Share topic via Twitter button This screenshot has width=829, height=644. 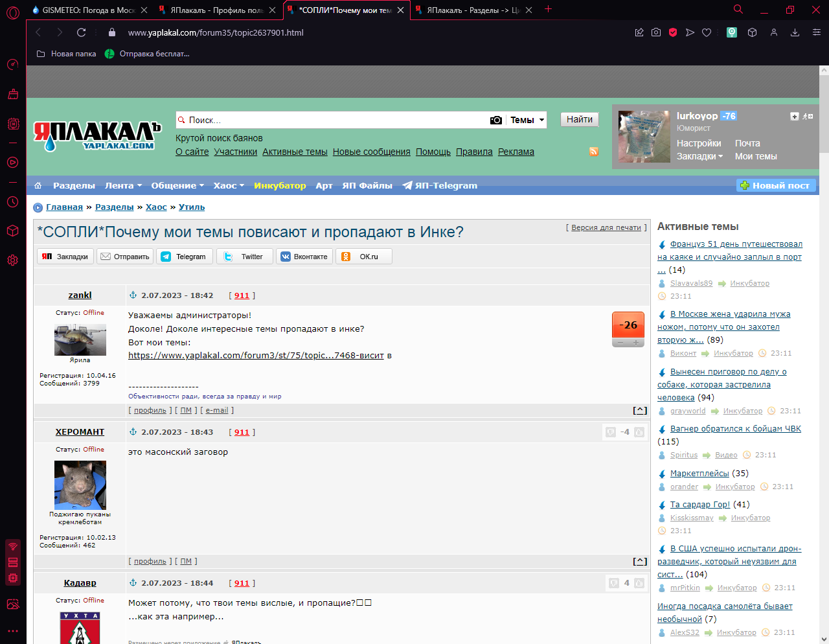244,257
